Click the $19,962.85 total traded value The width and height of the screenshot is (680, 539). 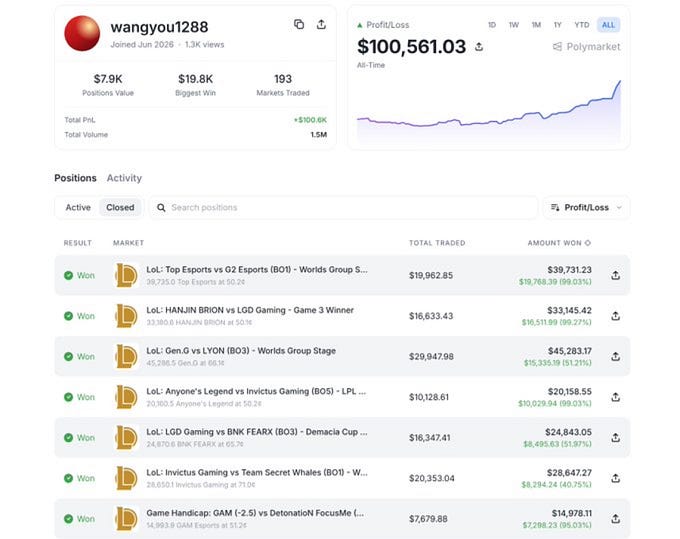[431, 275]
